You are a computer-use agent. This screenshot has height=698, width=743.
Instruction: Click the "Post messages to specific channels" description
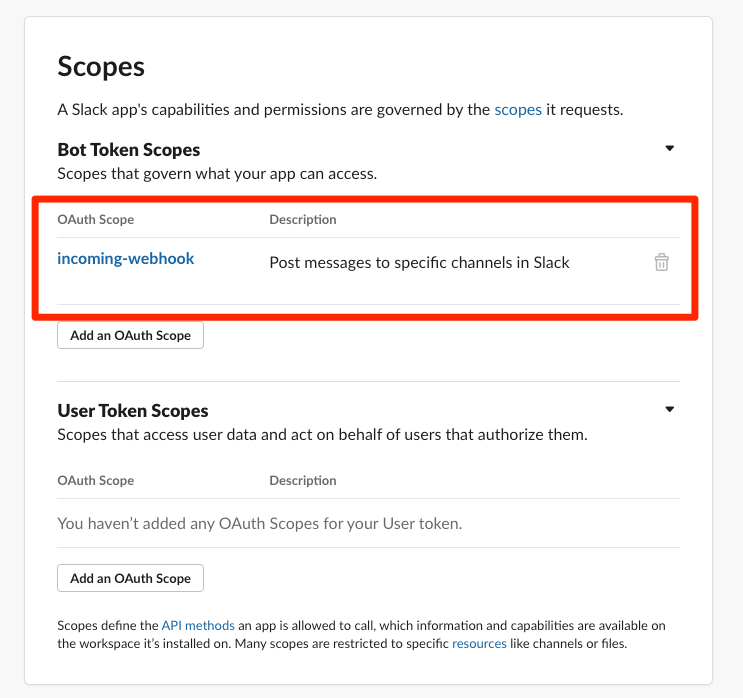(419, 263)
